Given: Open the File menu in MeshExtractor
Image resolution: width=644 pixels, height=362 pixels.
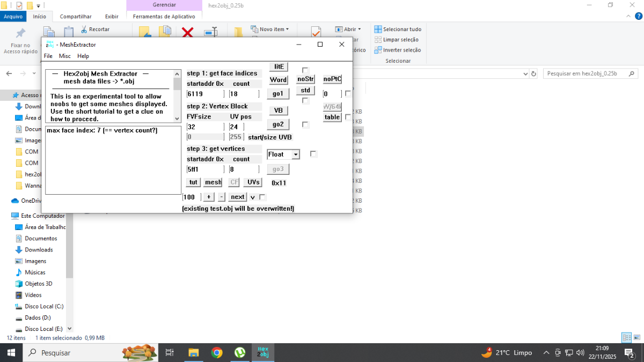Looking at the screenshot, I should point(48,56).
